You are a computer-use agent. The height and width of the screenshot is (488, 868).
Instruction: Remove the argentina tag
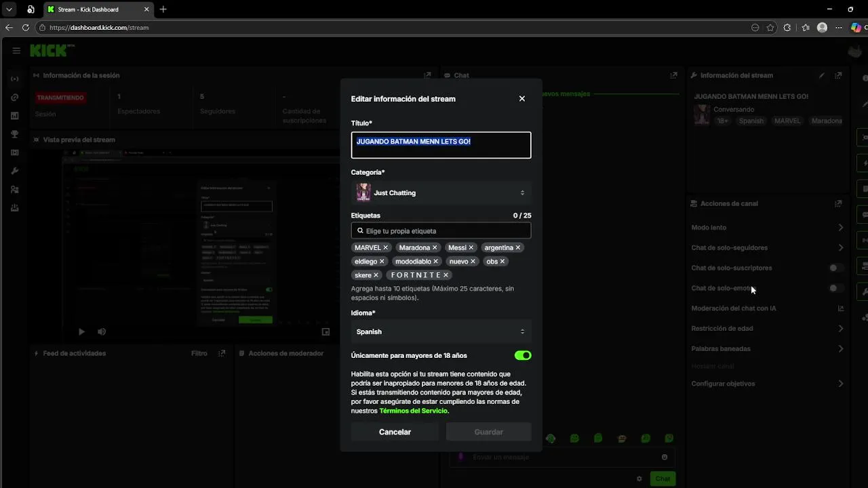click(518, 248)
